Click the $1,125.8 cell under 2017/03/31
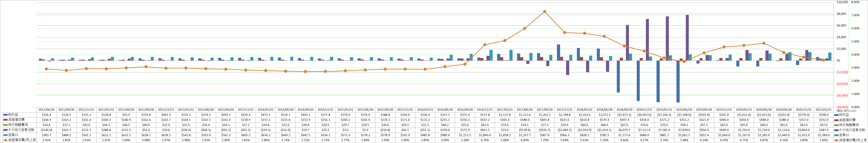Viewport: 868px width, 143px height. (x=505, y=115)
